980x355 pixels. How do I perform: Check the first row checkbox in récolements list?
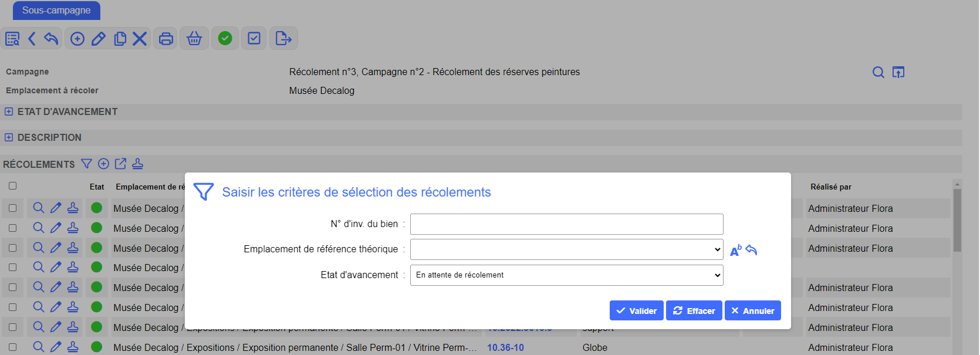pos(12,208)
